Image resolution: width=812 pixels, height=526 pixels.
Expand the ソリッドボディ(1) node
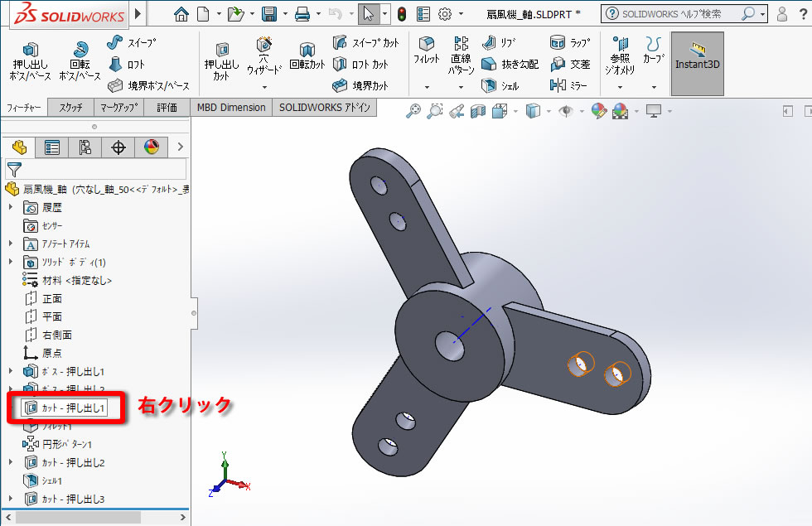click(x=10, y=262)
